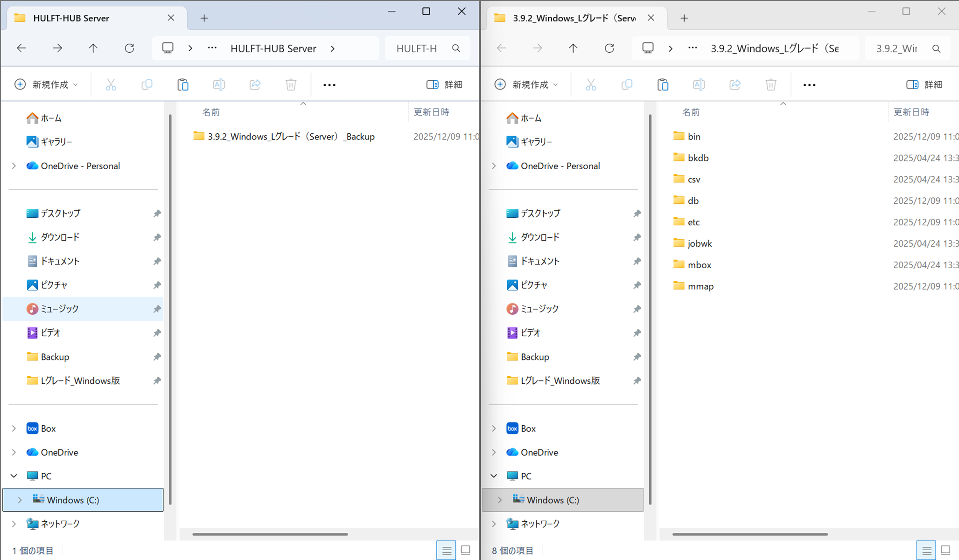Click search icon in right window search box

pos(936,48)
